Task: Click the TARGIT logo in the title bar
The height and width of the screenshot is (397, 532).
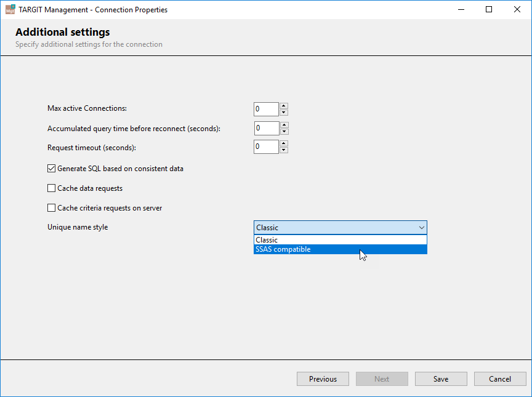Action: [10, 9]
